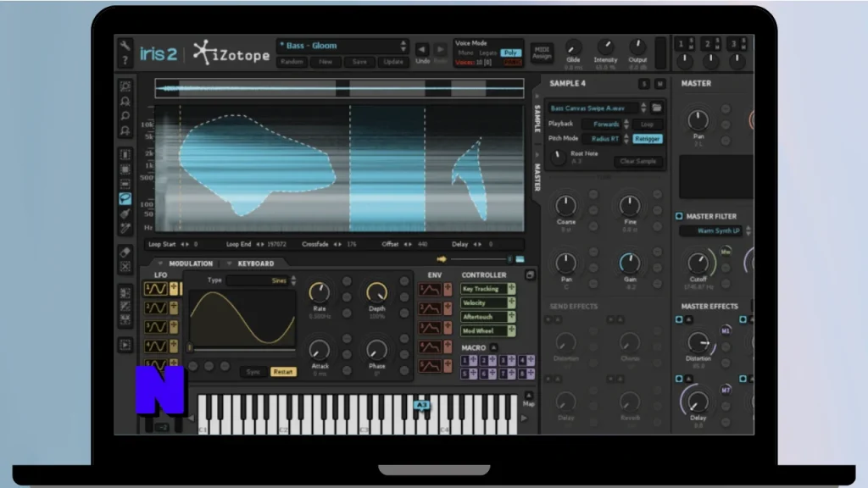Switch to the MODULATION tab
Viewport: 868px width, 488px height.
(x=191, y=264)
